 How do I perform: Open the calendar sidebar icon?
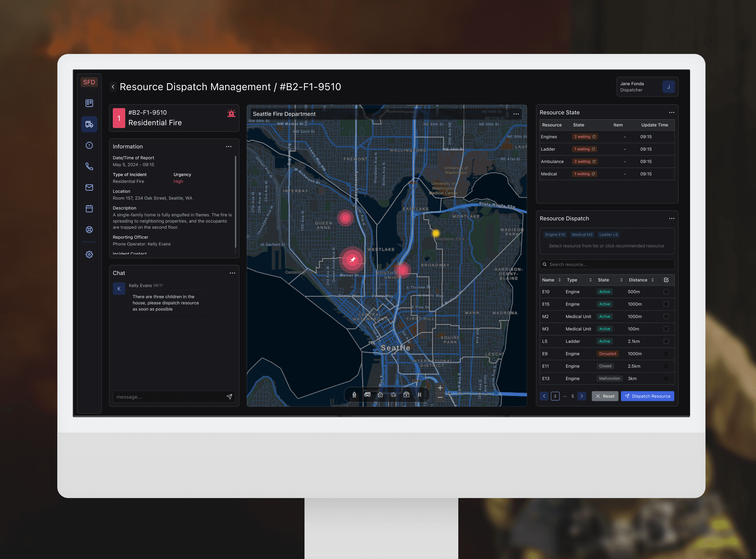pyautogui.click(x=89, y=209)
